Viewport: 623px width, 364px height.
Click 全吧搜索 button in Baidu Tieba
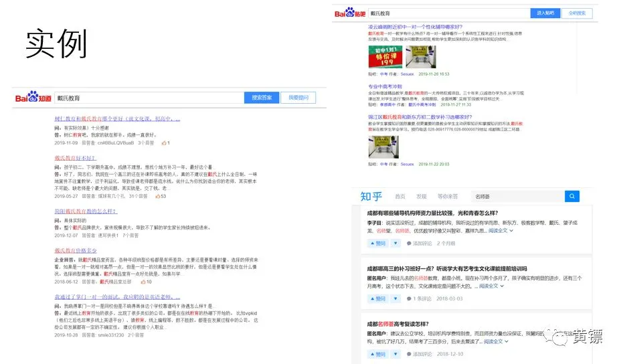(577, 13)
